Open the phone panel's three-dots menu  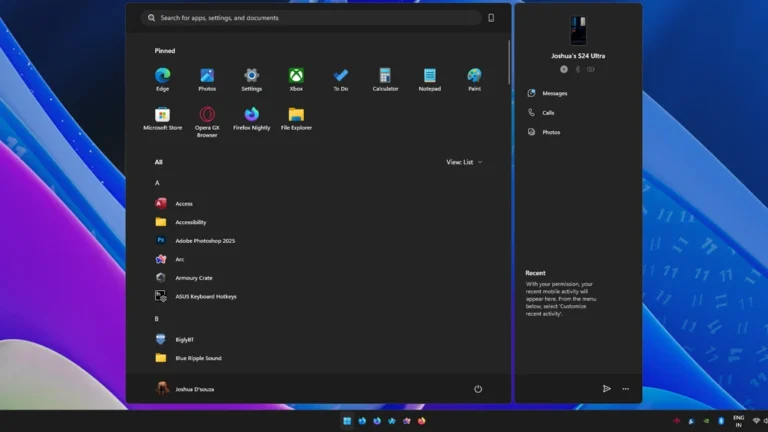click(x=626, y=389)
